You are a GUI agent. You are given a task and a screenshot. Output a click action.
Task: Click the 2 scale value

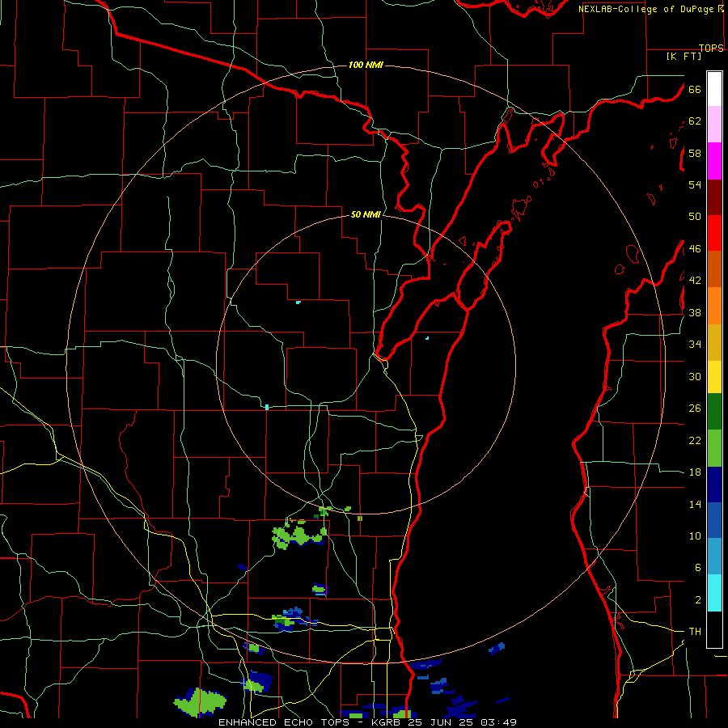pos(698,600)
